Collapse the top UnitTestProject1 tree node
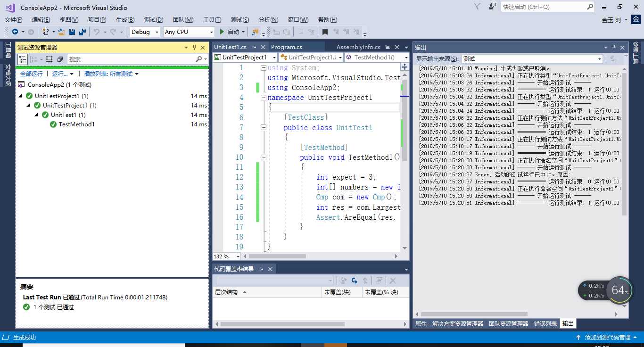 (21, 96)
